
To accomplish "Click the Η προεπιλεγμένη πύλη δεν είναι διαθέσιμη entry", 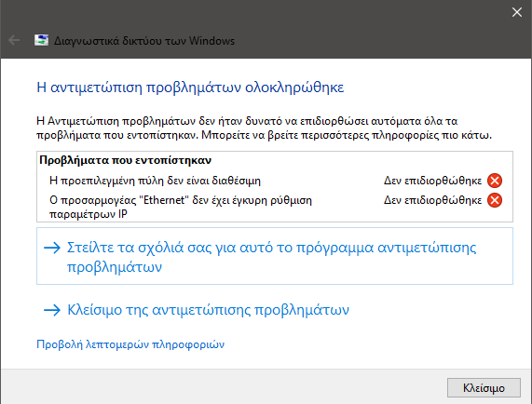I will [x=155, y=181].
